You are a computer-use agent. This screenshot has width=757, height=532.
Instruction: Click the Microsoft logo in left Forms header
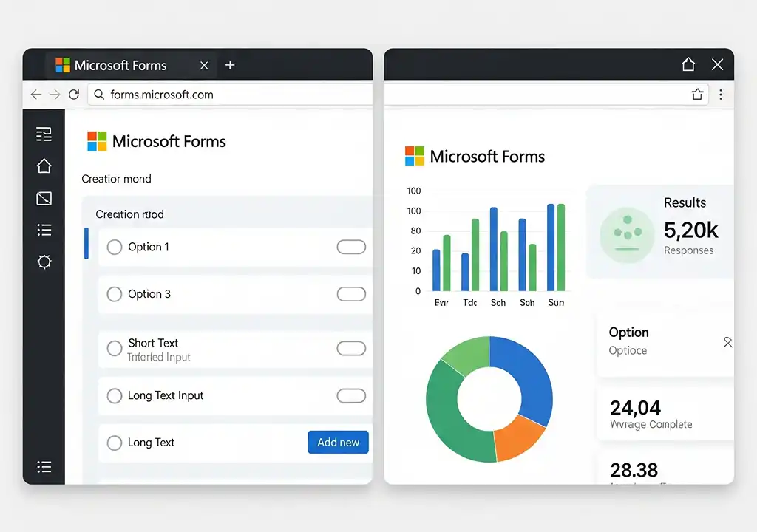click(x=97, y=141)
